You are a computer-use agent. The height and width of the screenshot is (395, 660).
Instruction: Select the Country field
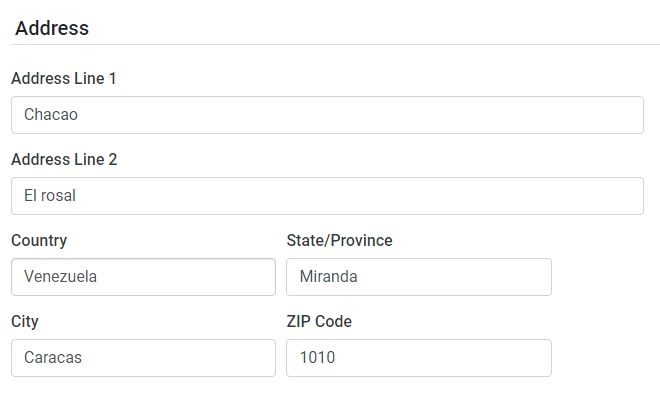tap(144, 277)
